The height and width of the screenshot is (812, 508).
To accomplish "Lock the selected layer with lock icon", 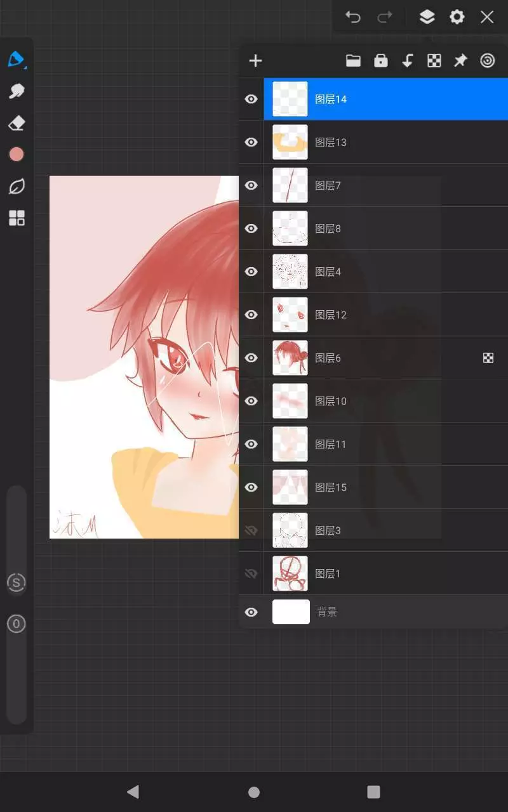I will point(381,61).
